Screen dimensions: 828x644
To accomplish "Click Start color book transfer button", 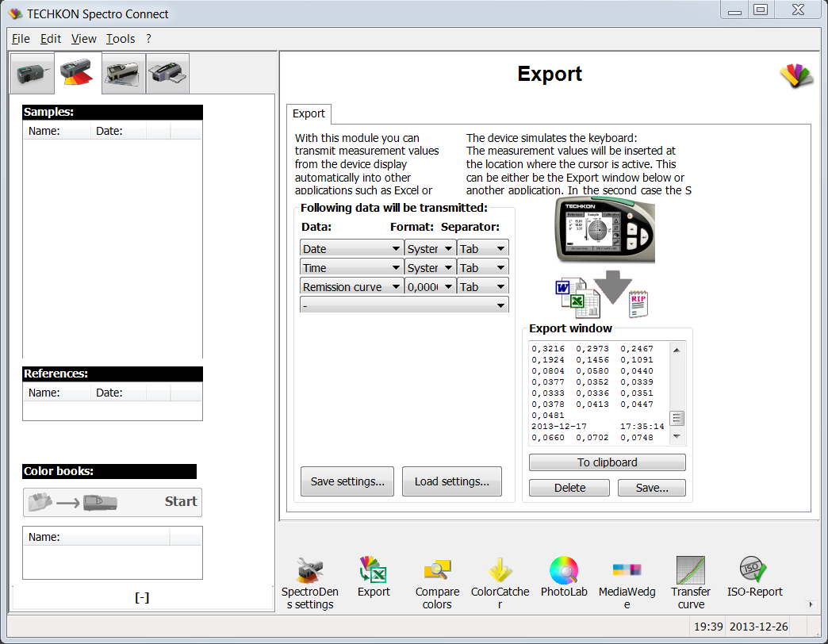I will coord(113,502).
